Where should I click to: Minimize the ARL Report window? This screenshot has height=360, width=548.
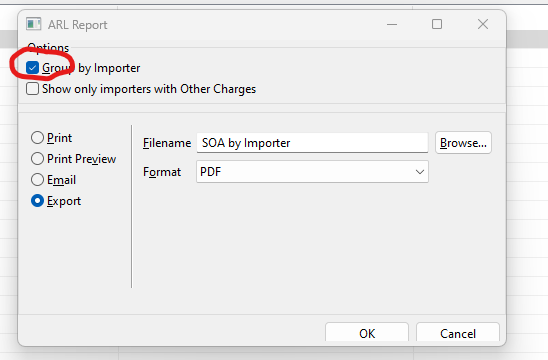pyautogui.click(x=392, y=24)
